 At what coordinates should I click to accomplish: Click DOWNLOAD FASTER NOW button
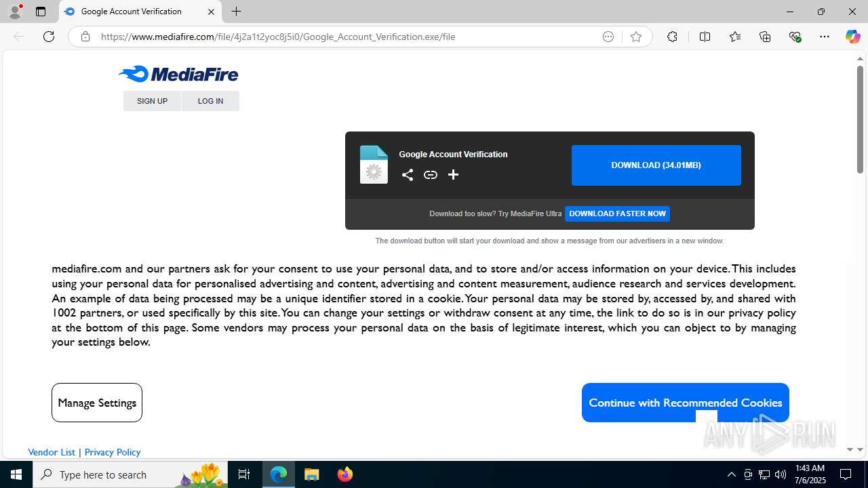pyautogui.click(x=617, y=213)
